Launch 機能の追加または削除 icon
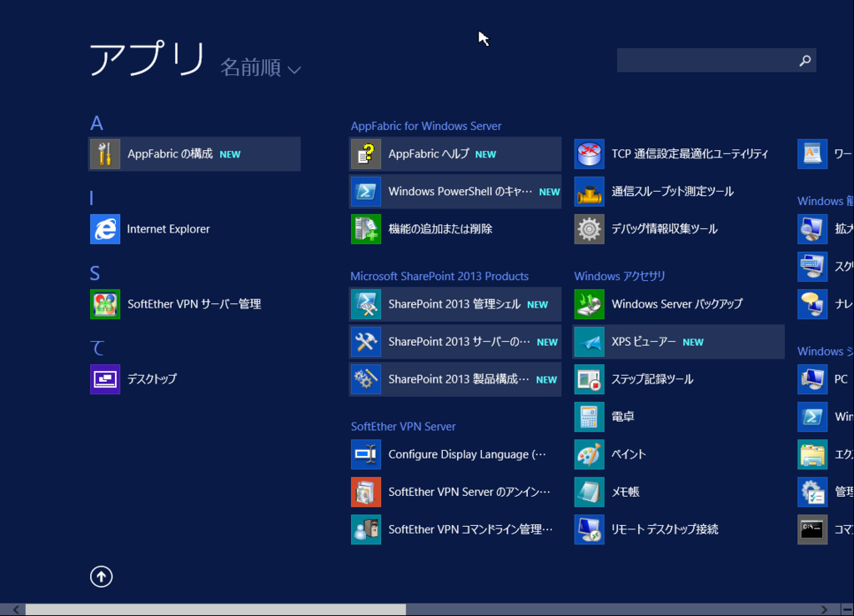The image size is (854, 616). coord(366,229)
